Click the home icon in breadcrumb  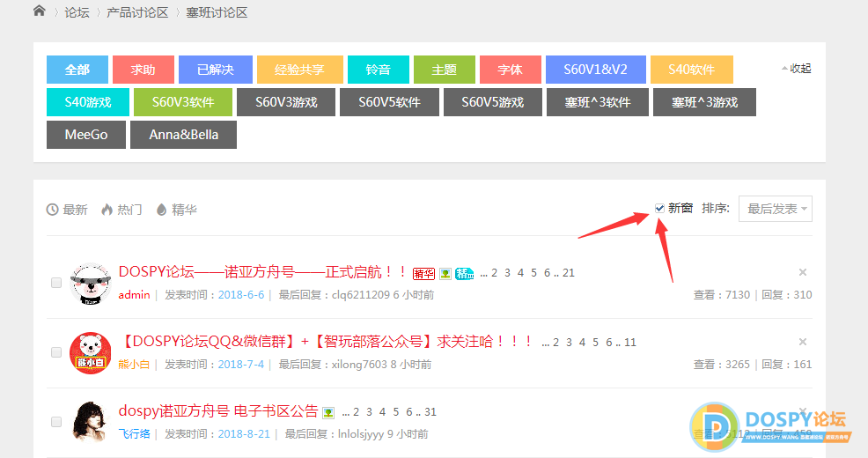coord(39,11)
